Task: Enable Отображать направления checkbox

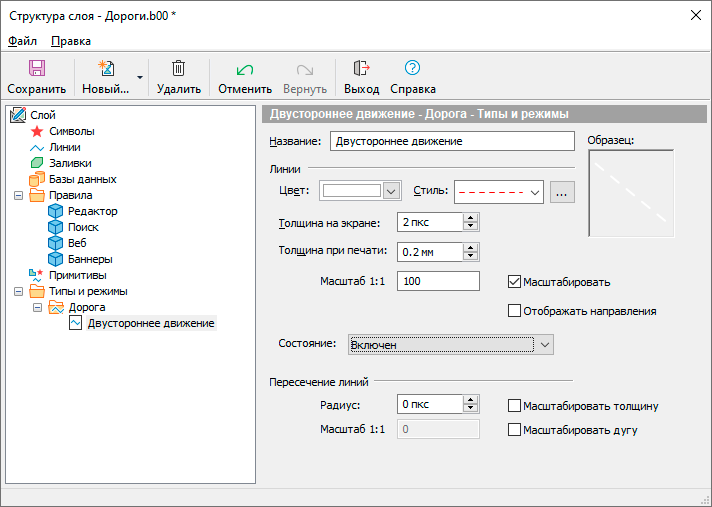Action: 516,311
